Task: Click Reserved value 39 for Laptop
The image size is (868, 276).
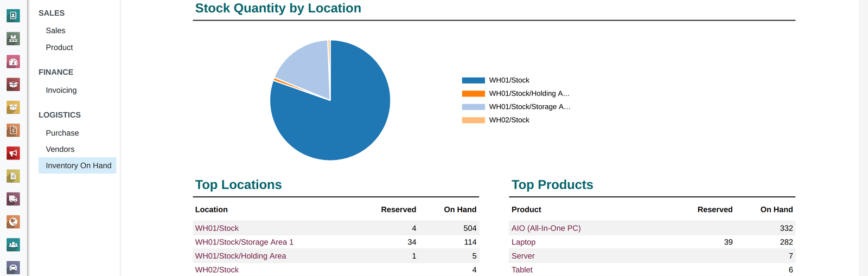Action: click(728, 242)
